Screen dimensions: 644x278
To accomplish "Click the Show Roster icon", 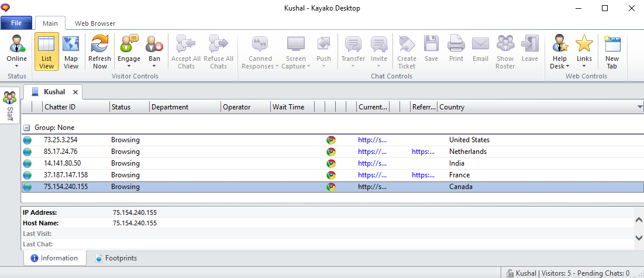I will tap(505, 43).
